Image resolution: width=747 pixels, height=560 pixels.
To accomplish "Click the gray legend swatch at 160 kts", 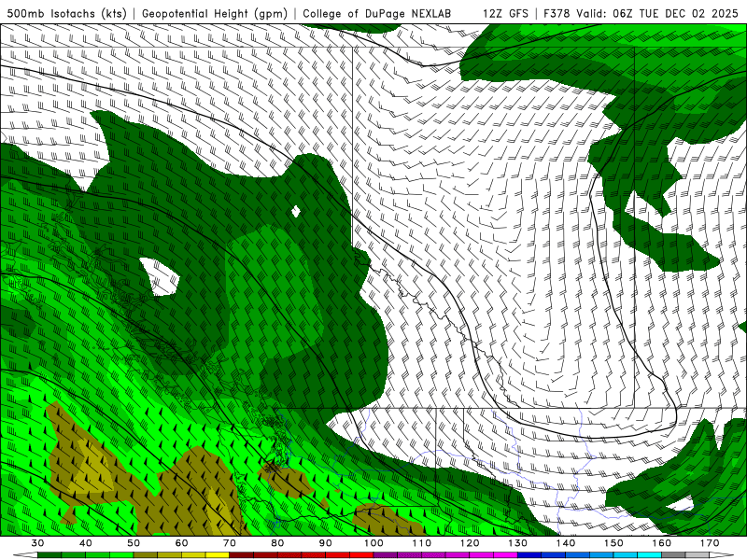I will (x=673, y=554).
